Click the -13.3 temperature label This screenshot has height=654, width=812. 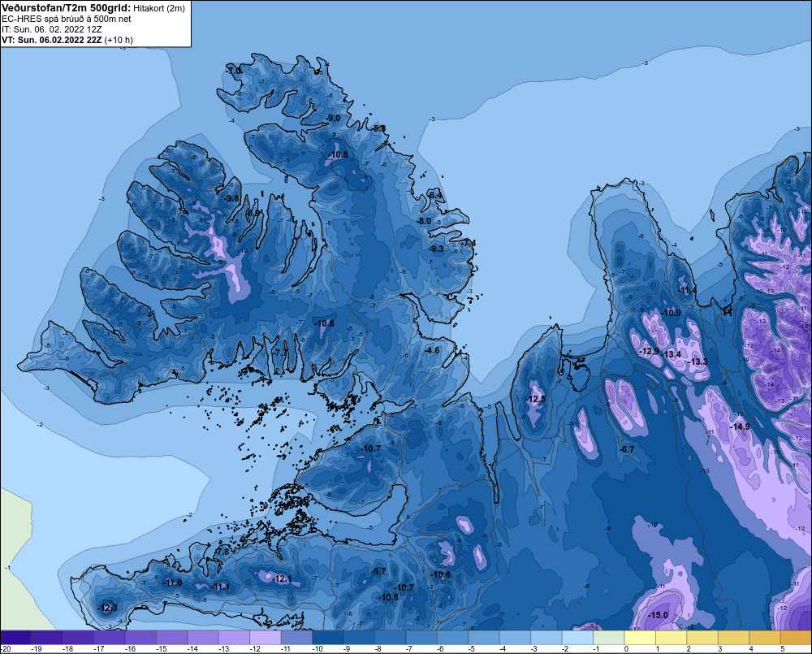pyautogui.click(x=698, y=362)
